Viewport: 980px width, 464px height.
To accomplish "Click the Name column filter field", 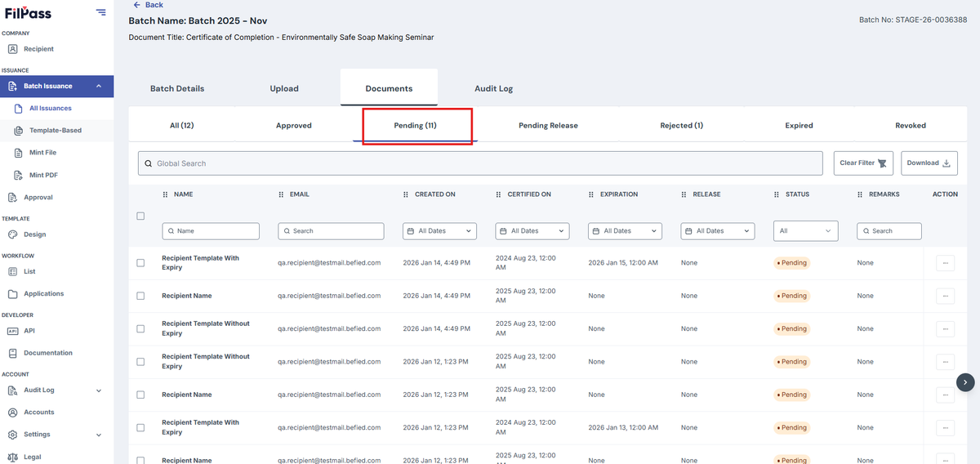I will (211, 231).
